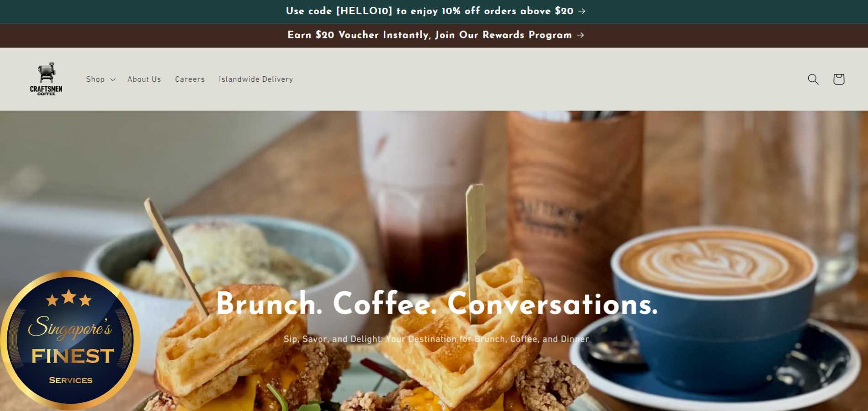The image size is (868, 411).
Task: Open the search magnifier icon
Action: [x=813, y=79]
